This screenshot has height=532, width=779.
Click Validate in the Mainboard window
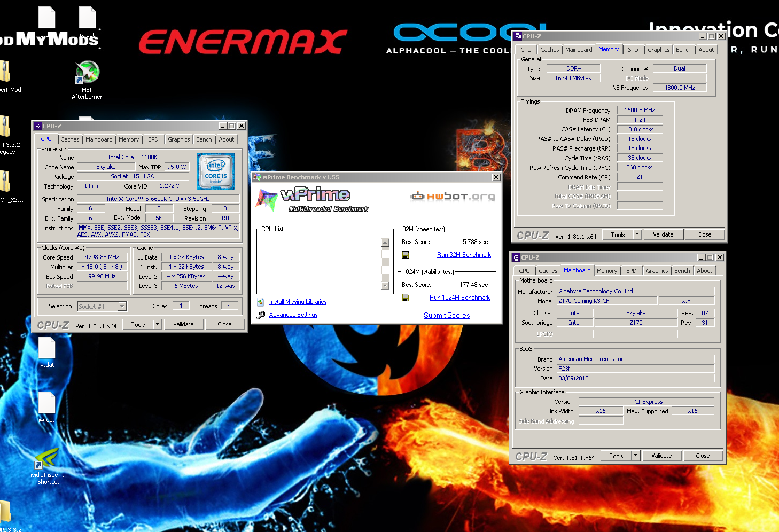tap(661, 456)
